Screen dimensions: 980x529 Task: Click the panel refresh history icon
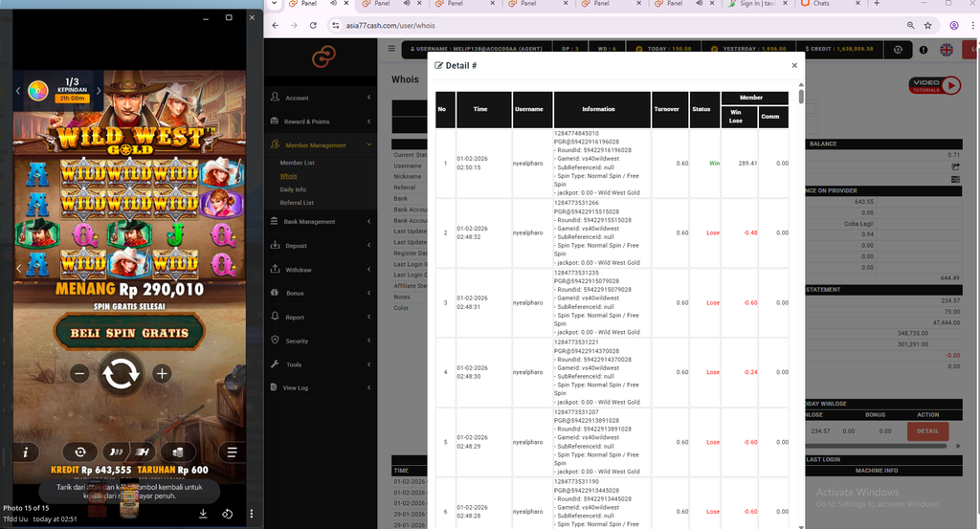tap(898, 50)
